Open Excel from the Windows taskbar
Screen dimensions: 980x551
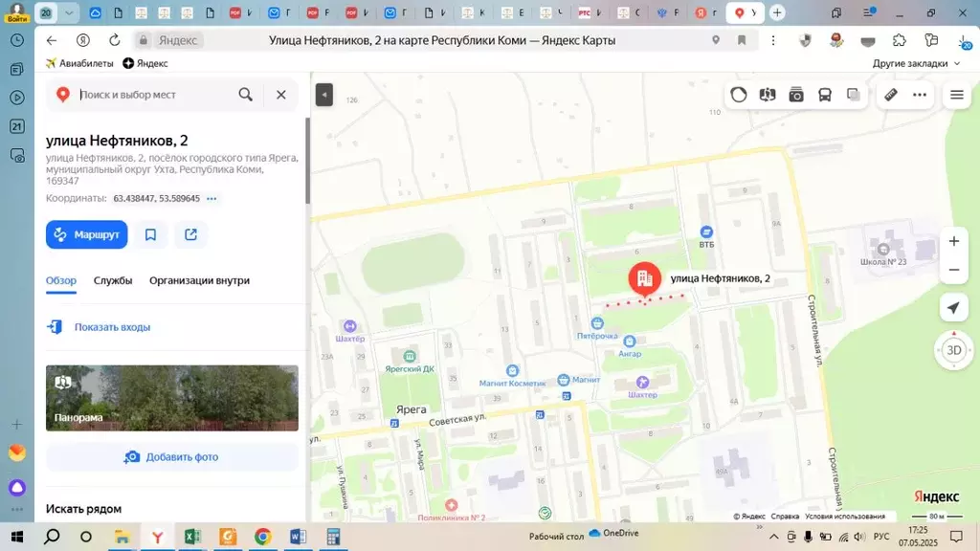pos(192,537)
